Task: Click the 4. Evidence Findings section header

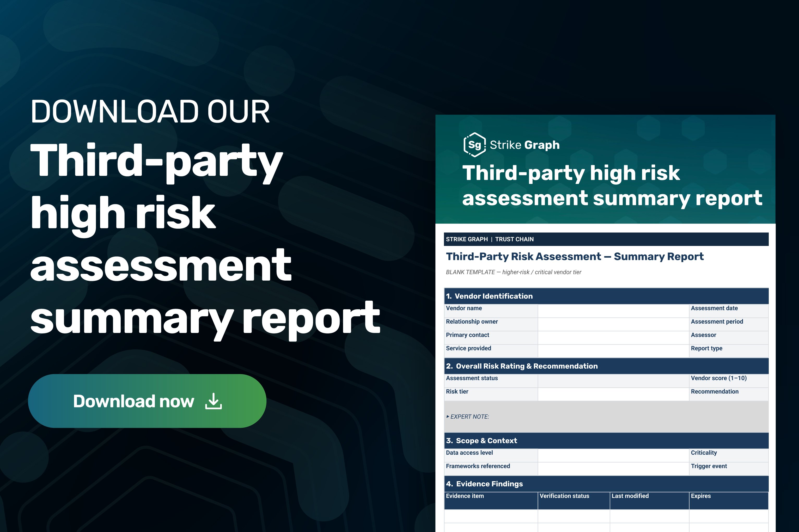Action: pos(606,484)
